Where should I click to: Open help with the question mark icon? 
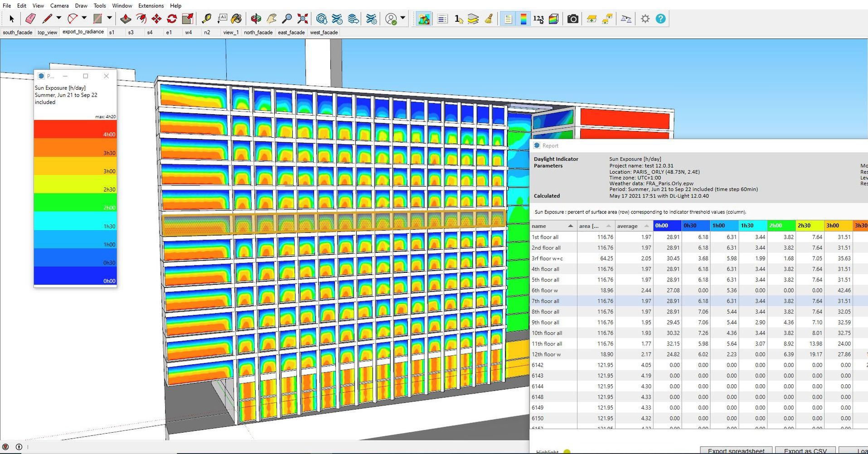click(661, 19)
